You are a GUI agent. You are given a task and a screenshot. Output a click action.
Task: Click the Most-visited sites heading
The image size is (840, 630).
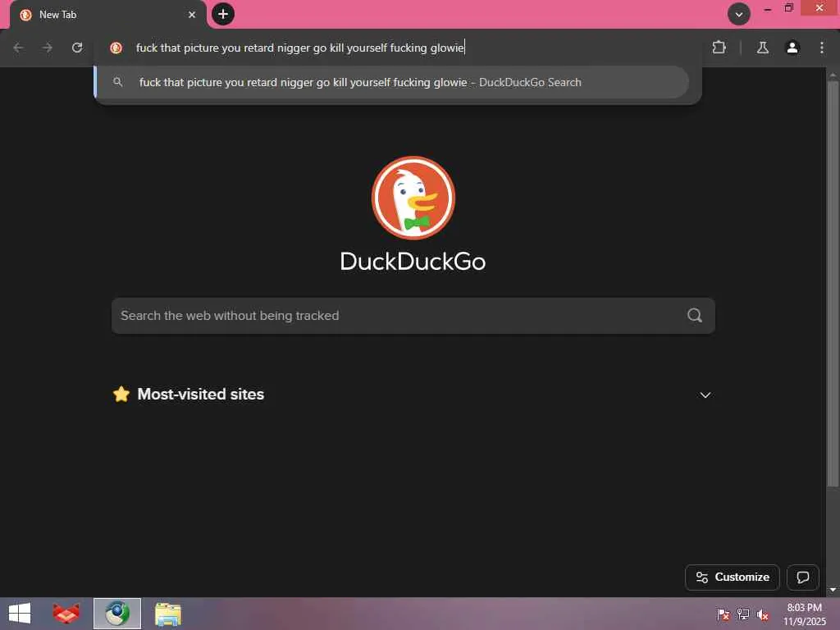200,395
